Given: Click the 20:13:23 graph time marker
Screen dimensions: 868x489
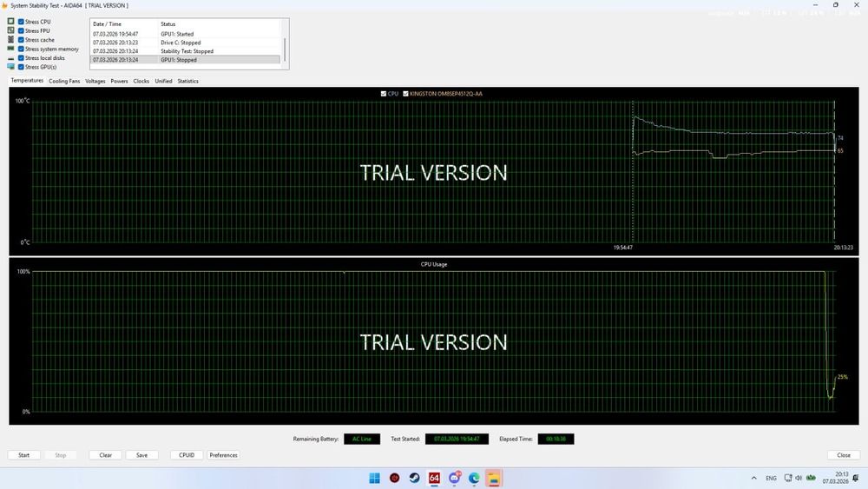Looking at the screenshot, I should [x=843, y=248].
